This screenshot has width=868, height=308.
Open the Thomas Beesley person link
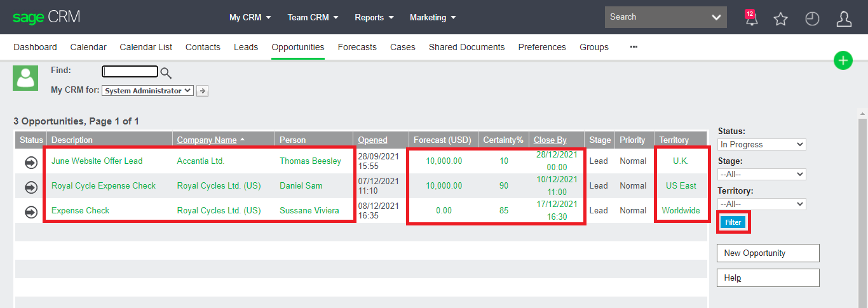tap(310, 161)
